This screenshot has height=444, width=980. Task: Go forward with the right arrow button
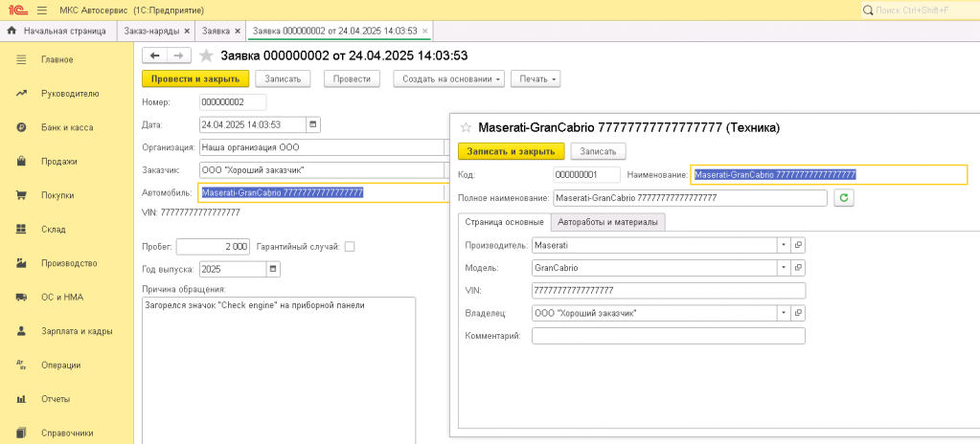pos(178,55)
